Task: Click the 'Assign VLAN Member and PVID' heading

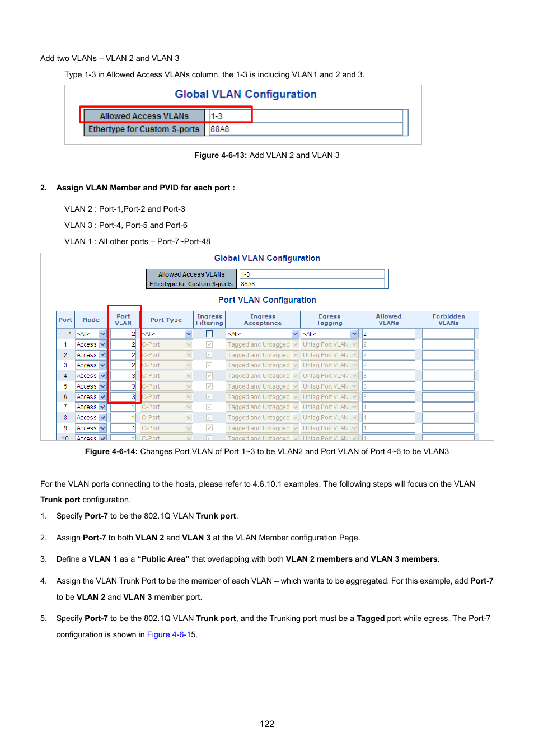Action: (x=146, y=188)
